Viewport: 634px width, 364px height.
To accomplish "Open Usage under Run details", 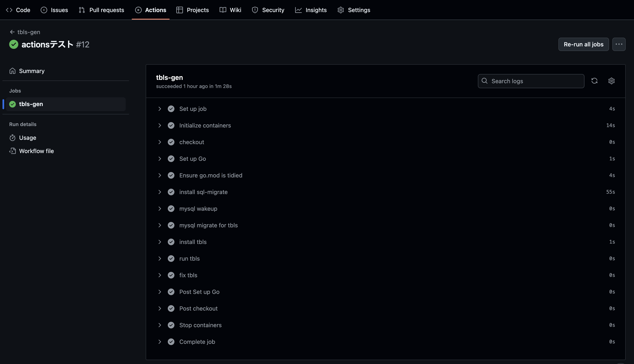I will 28,137.
